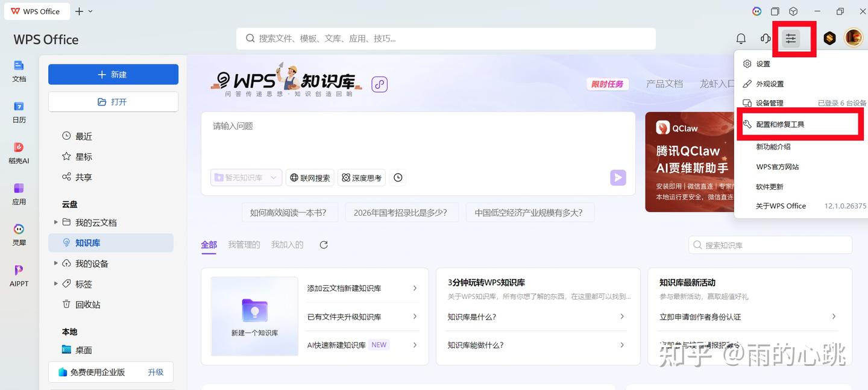868x390 pixels.
Task: Open the dropdown arrow next to new tab plus
Action: 90,11
